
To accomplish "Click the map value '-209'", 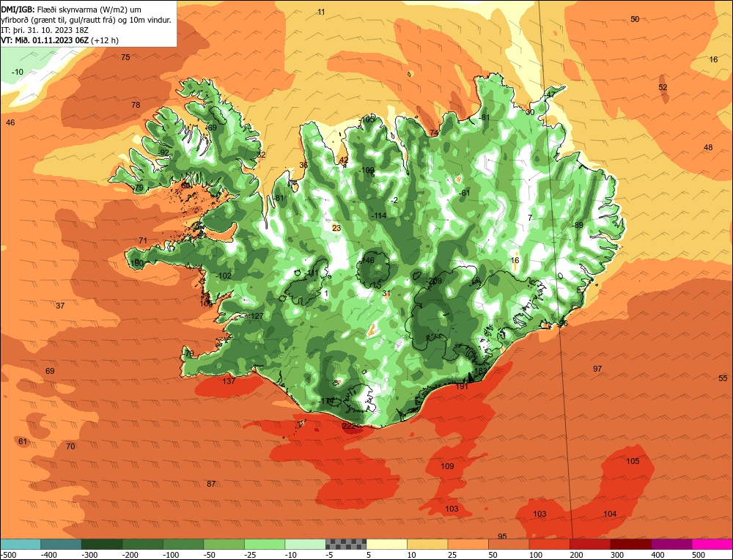I will 434,281.
